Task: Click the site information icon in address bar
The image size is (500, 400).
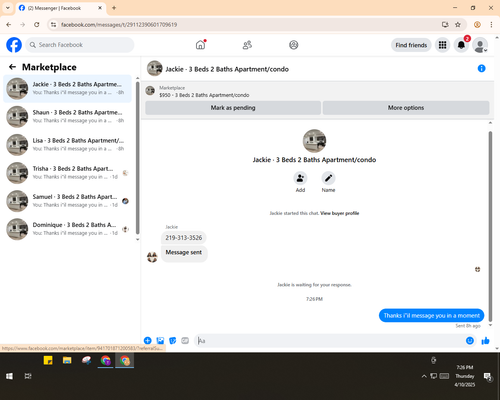Action: point(53,24)
